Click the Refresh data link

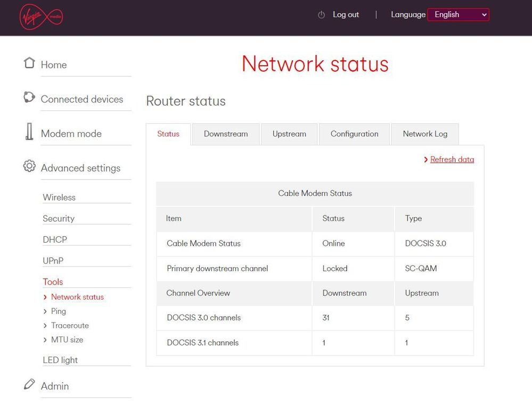click(x=452, y=159)
